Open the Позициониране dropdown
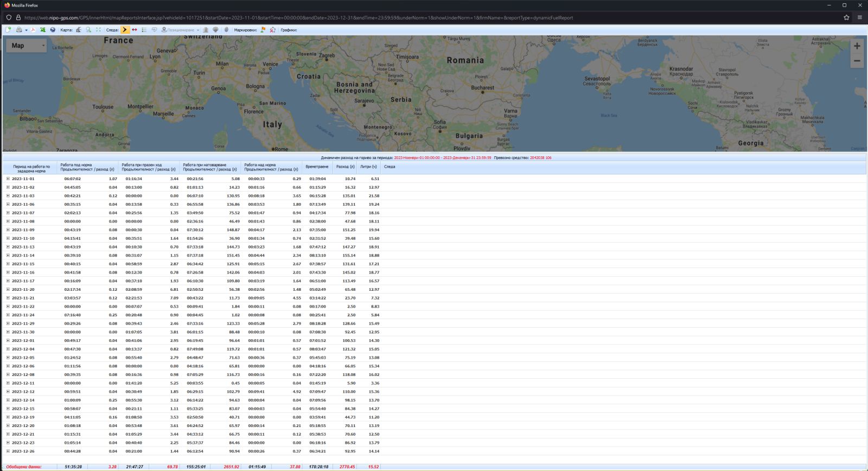Image resolution: width=868 pixels, height=471 pixels. click(x=181, y=30)
